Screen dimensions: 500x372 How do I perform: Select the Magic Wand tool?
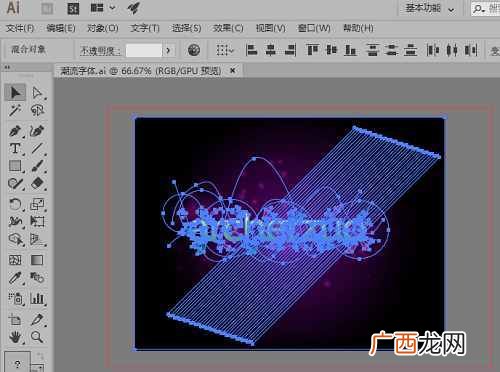point(15,110)
